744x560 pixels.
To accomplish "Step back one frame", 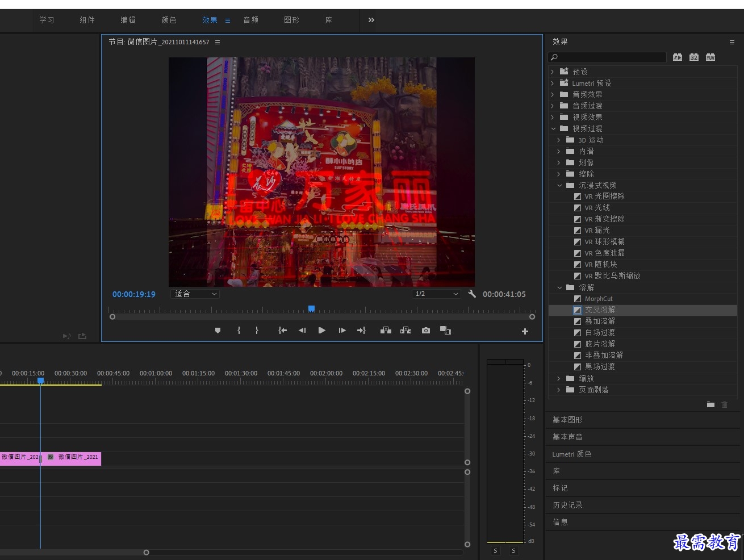I will coord(302,331).
